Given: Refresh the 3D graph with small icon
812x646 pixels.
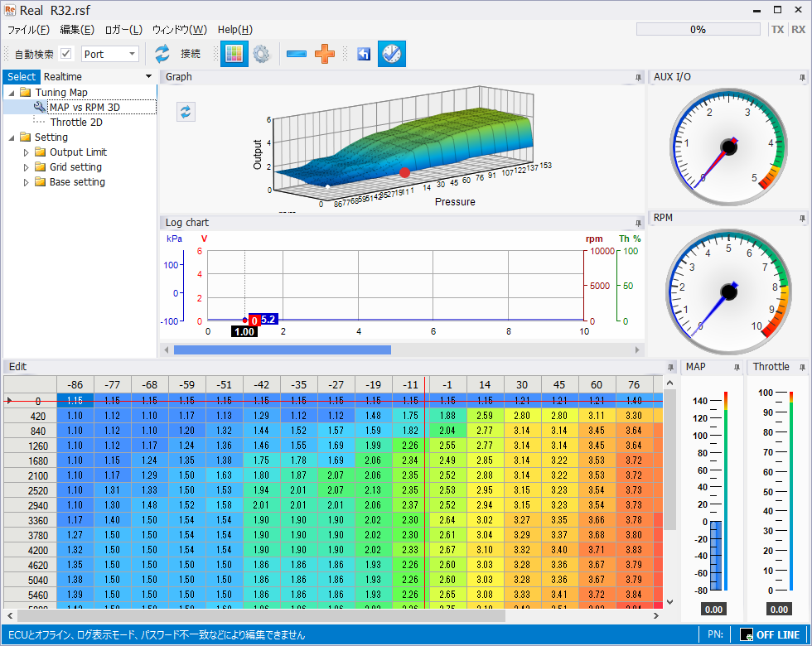Looking at the screenshot, I should coord(186,112).
